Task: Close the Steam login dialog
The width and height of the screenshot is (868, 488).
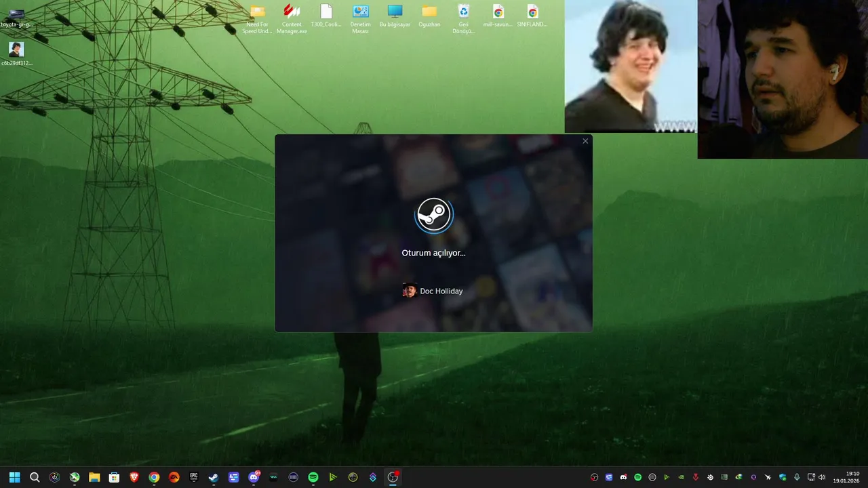Action: [x=585, y=141]
